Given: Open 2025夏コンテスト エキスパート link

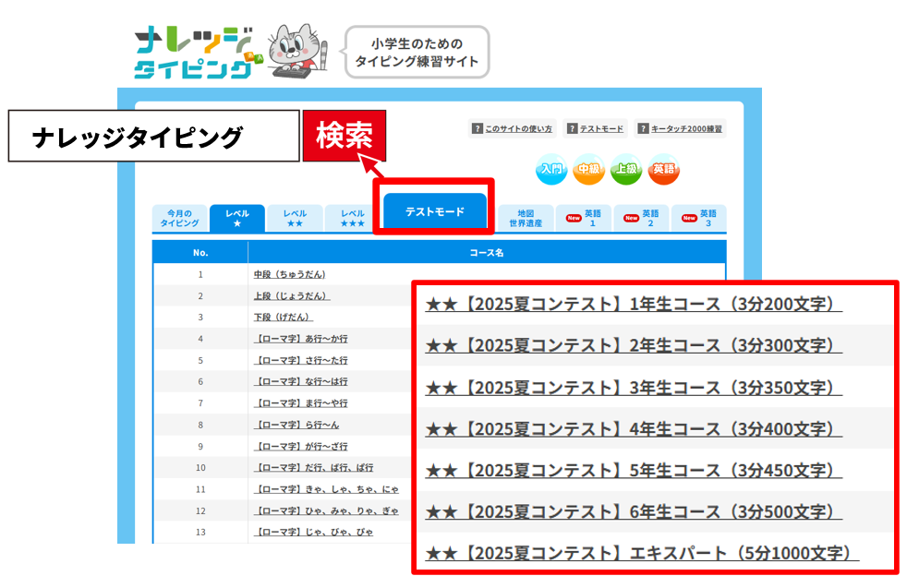Looking at the screenshot, I should pyautogui.click(x=642, y=553).
